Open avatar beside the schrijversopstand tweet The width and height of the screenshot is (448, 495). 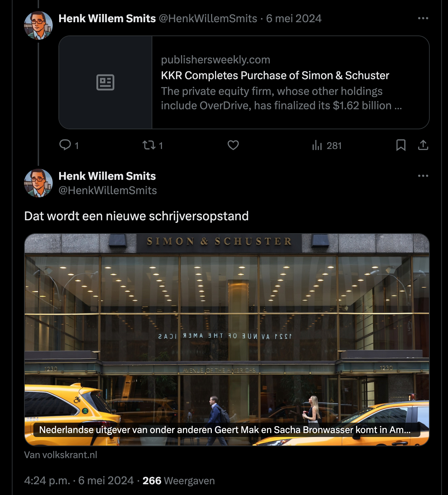tap(38, 183)
